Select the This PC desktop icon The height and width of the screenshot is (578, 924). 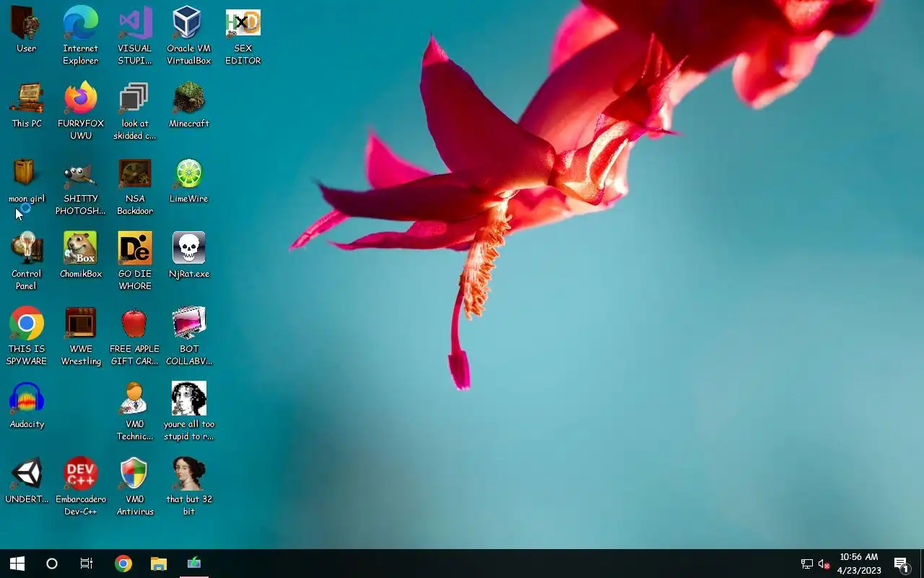pos(27,105)
